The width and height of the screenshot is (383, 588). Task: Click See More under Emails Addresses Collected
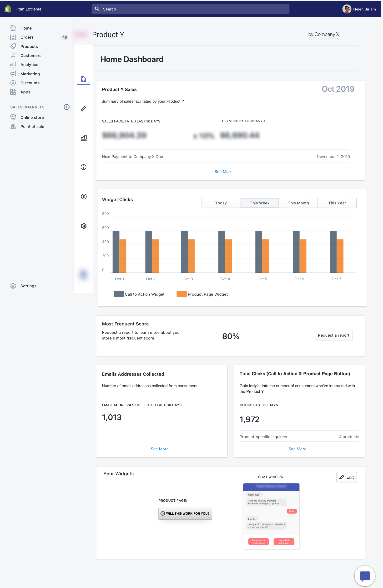point(160,449)
